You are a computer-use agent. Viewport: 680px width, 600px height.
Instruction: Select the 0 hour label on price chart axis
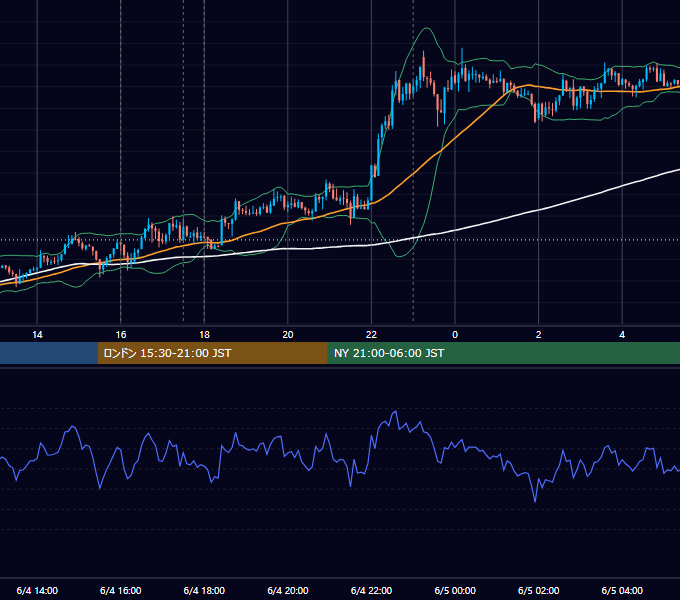tap(455, 335)
